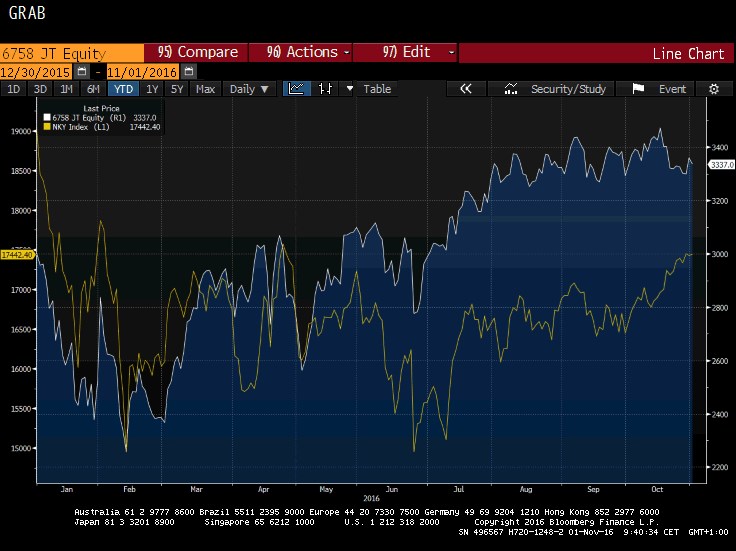
Task: Open the Compare menu
Action: click(x=196, y=52)
